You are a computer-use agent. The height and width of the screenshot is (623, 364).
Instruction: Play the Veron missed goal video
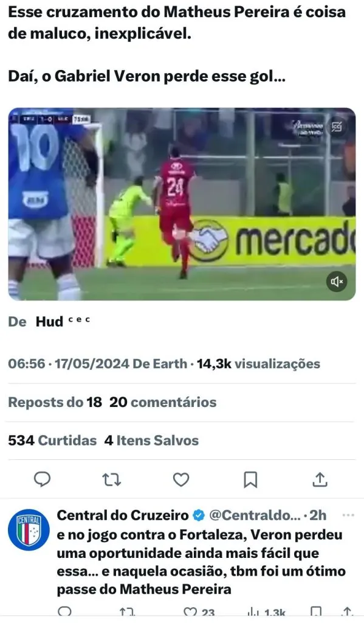(x=182, y=204)
